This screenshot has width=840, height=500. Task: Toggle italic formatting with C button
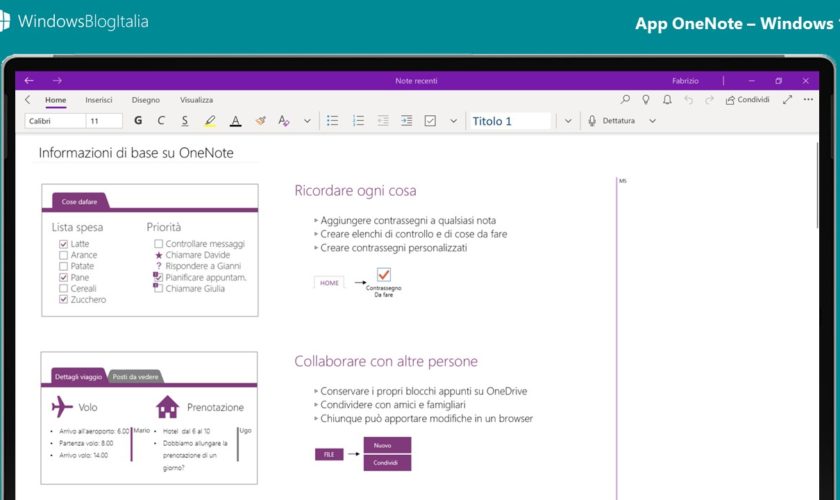(161, 121)
